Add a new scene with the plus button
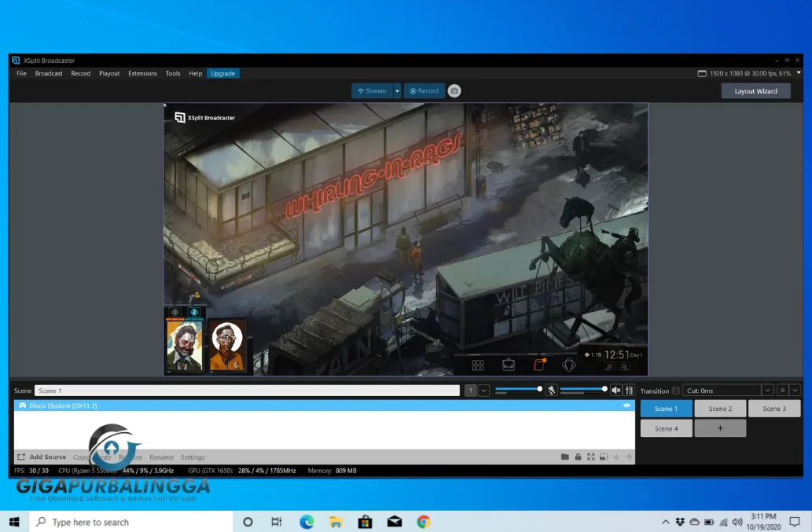The image size is (812, 532). tap(720, 428)
